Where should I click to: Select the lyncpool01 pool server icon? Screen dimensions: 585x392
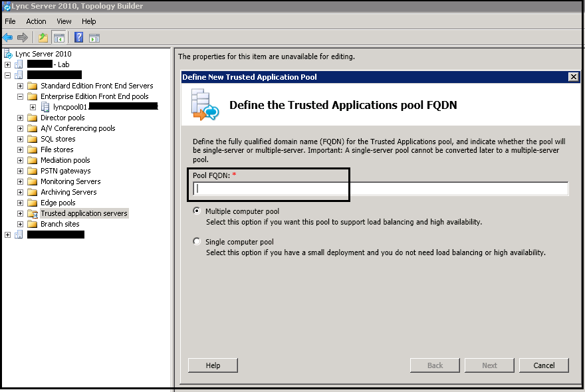[x=44, y=106]
